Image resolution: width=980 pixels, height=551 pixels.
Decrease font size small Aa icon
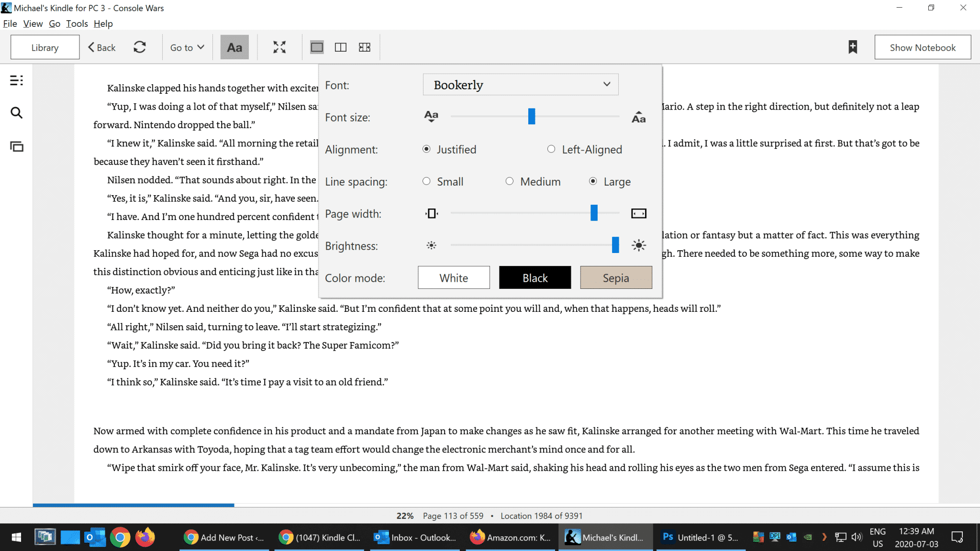point(431,116)
